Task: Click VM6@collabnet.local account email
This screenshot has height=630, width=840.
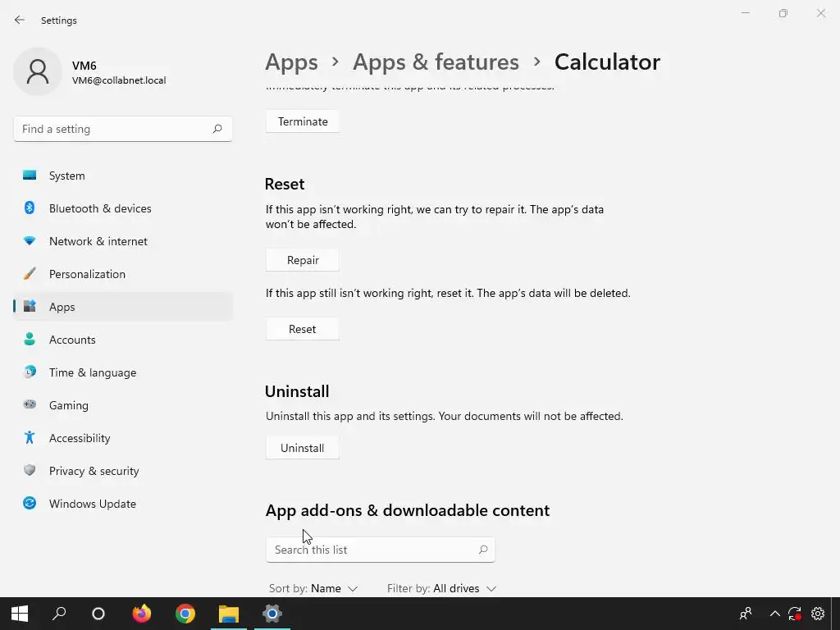Action: tap(119, 80)
